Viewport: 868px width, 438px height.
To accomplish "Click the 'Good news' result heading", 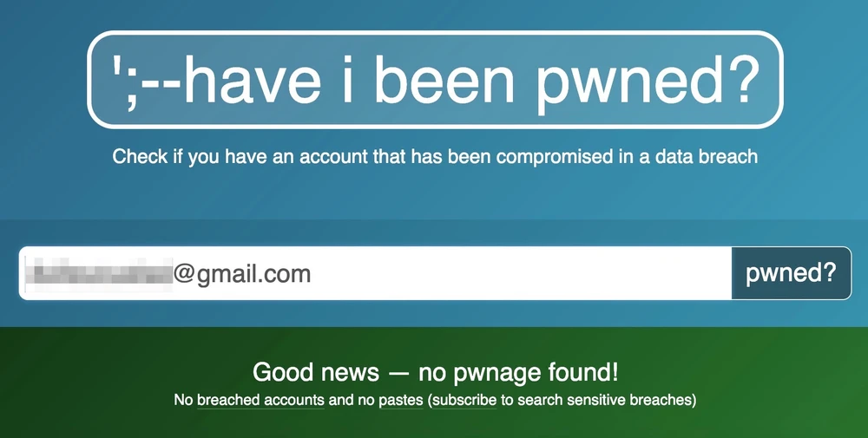I will (x=435, y=371).
